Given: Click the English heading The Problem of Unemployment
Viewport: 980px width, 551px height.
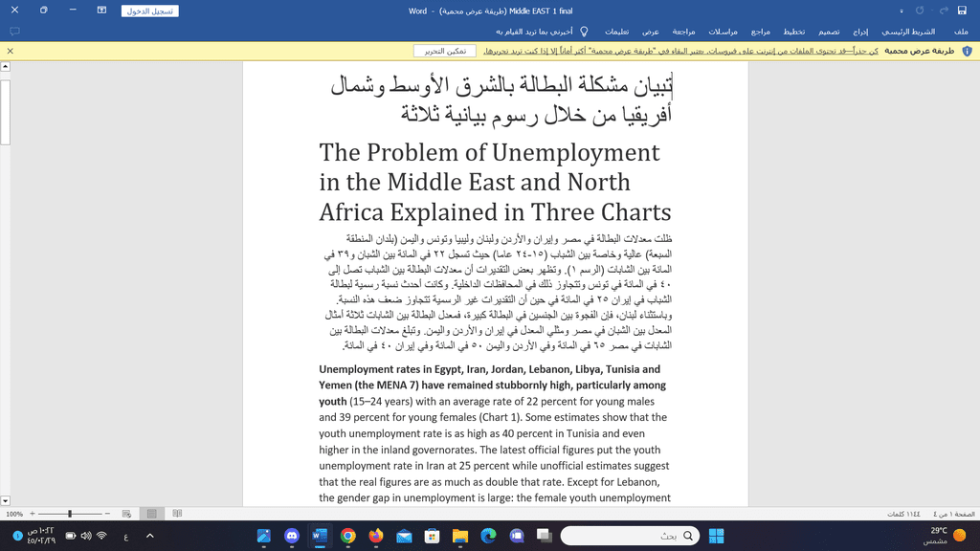Looking at the screenshot, I should pos(495,182).
